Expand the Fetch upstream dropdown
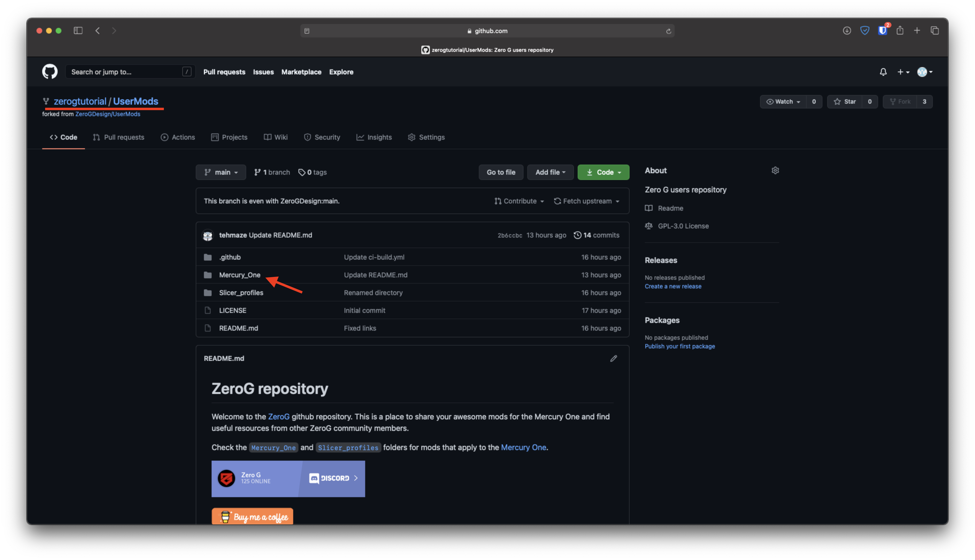Viewport: 975px width, 560px height. tap(587, 201)
